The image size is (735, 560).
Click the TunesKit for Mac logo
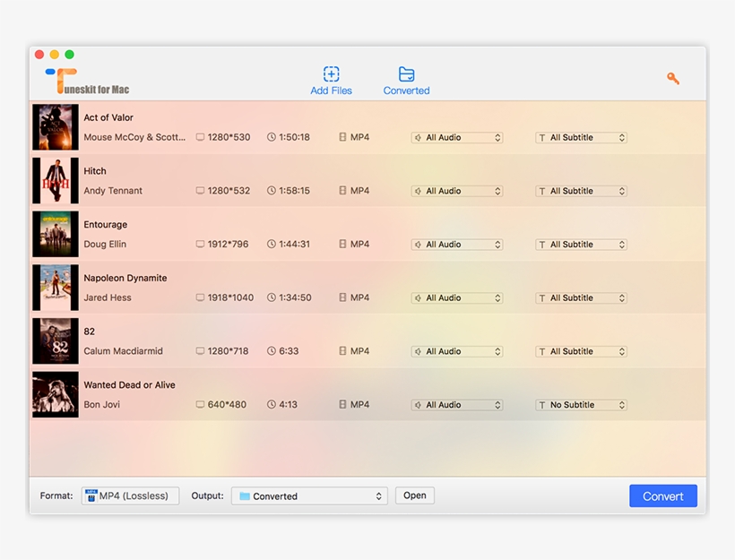coord(87,81)
